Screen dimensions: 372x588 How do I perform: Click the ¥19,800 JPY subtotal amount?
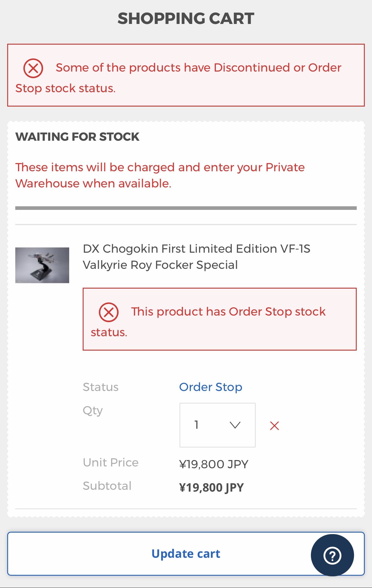pos(211,487)
